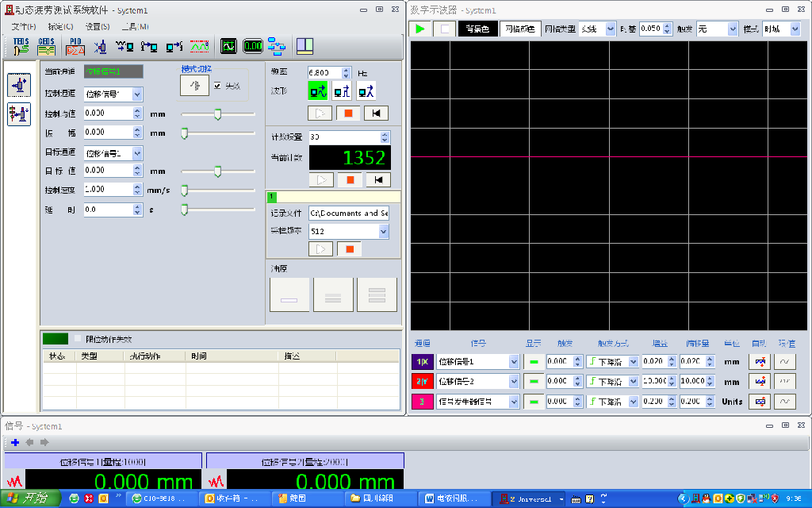The image size is (812, 508).
Task: Click the blue plus icon in signal window
Action: pos(15,442)
